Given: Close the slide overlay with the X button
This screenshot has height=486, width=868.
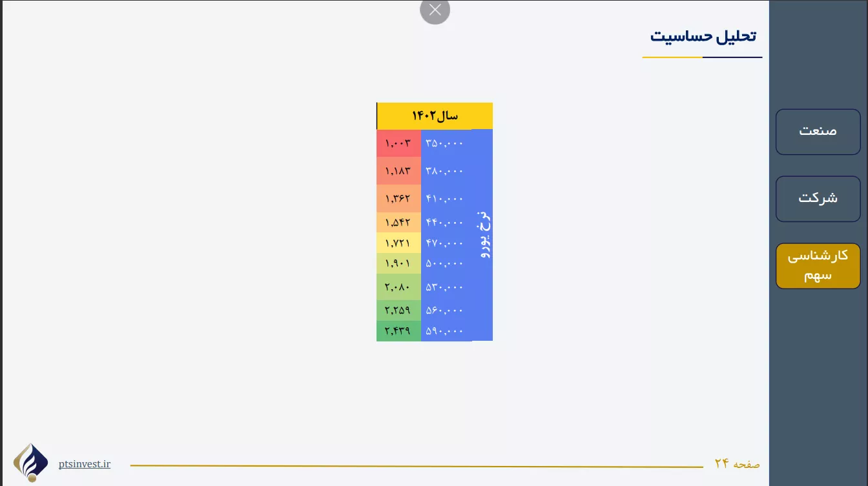Looking at the screenshot, I should [435, 10].
